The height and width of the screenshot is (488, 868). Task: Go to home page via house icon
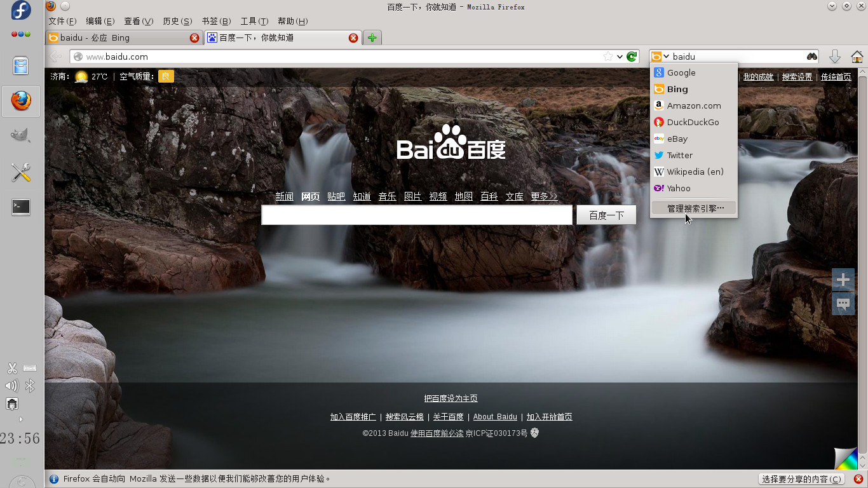[857, 57]
